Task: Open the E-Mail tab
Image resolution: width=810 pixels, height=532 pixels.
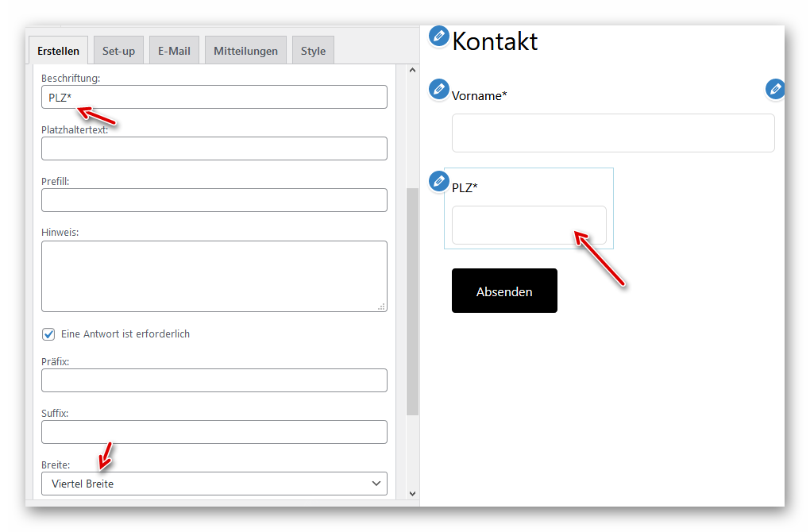Action: (174, 51)
